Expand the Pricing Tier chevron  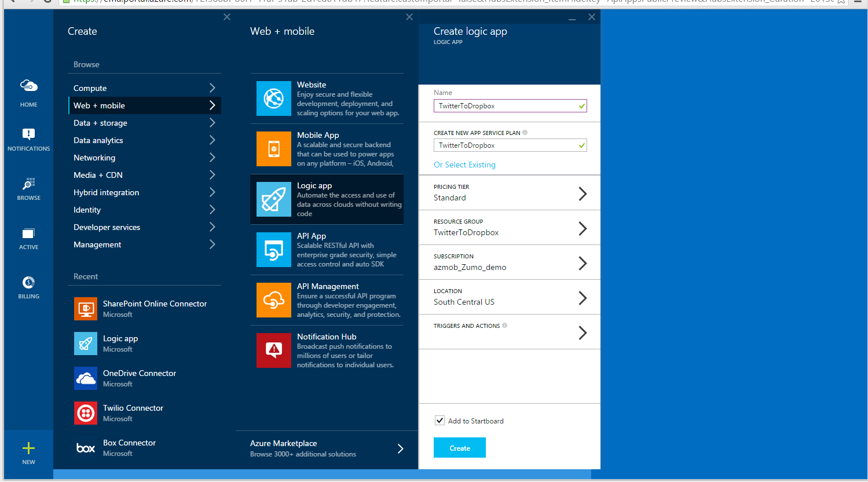pos(583,193)
